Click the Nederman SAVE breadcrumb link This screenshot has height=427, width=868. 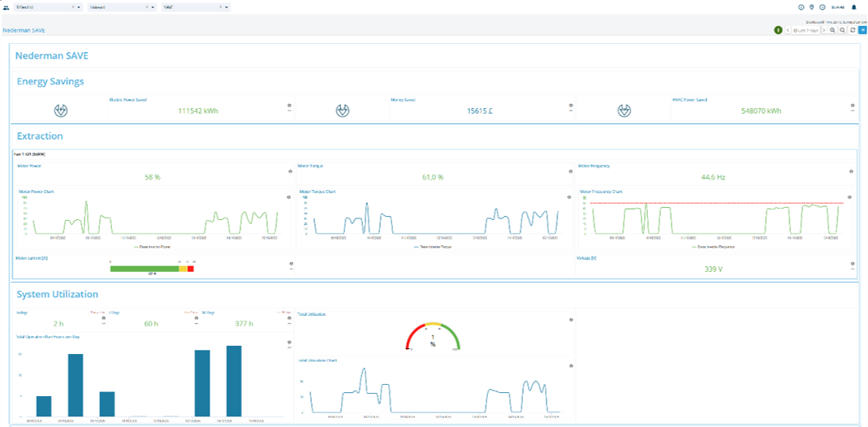pyautogui.click(x=24, y=30)
